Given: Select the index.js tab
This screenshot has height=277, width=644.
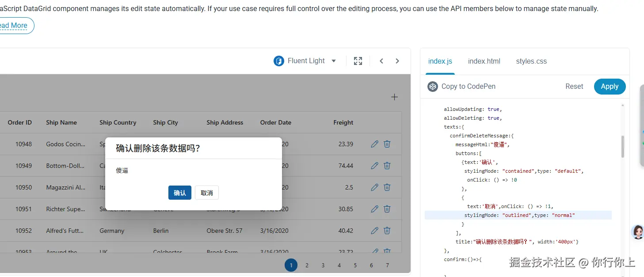Looking at the screenshot, I should coord(440,61).
